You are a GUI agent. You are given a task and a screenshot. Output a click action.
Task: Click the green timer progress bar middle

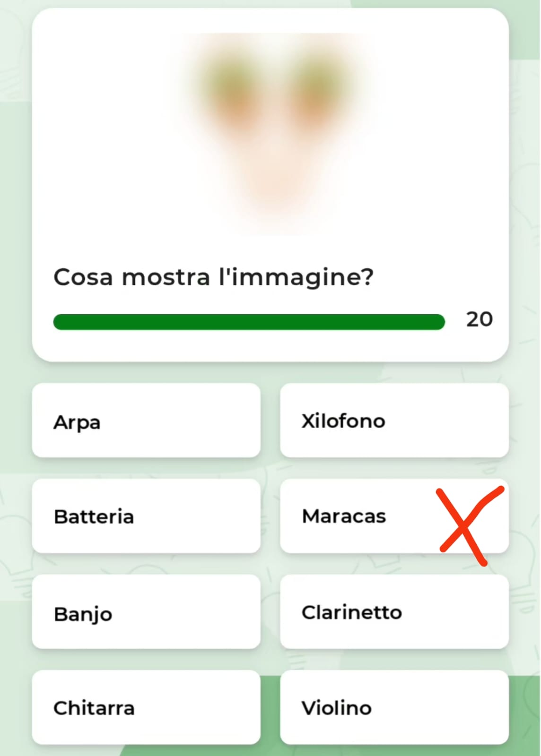pos(249,322)
